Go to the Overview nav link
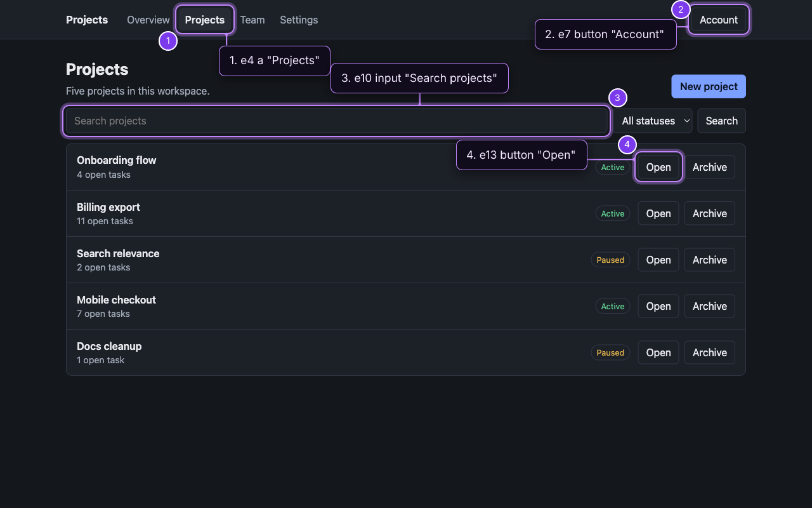Viewport: 812px width, 508px height. (x=148, y=20)
